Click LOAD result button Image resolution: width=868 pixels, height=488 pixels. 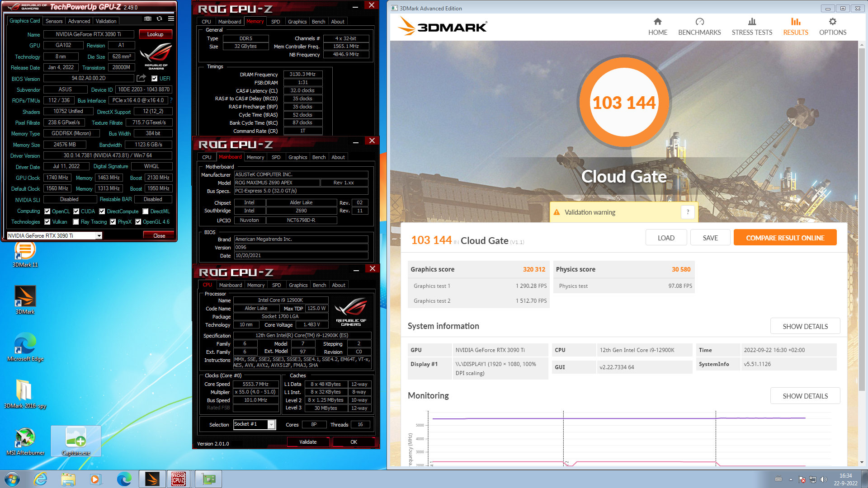[666, 238]
